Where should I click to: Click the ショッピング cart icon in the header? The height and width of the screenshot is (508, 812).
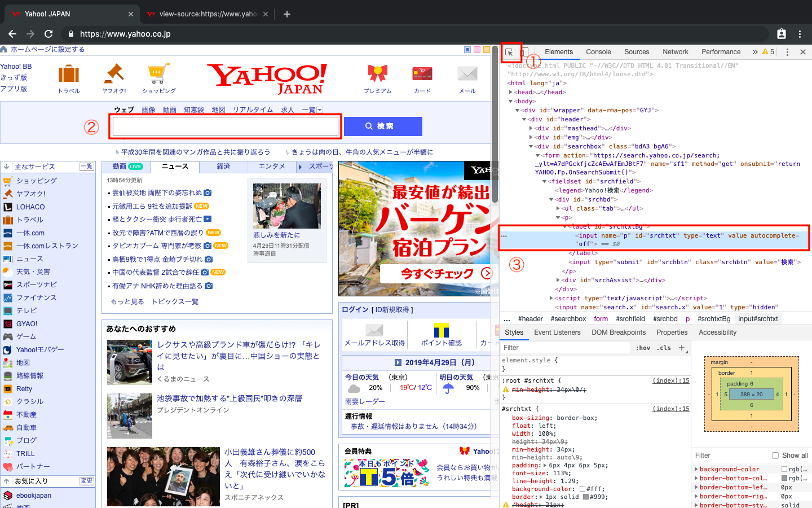click(157, 74)
